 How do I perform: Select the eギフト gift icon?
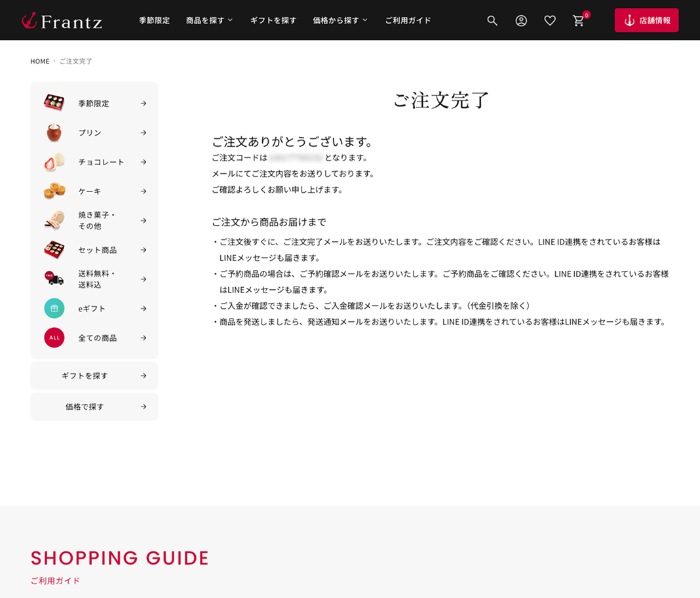54,308
